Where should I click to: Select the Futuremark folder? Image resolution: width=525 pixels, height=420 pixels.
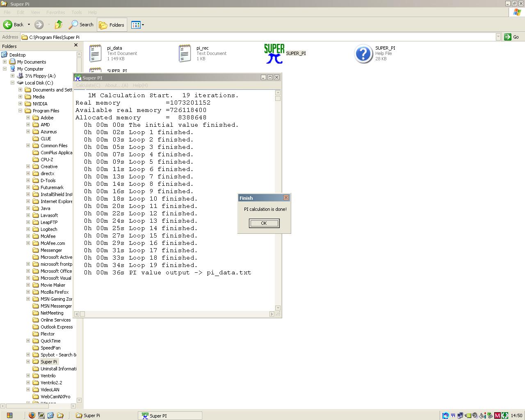point(52,187)
